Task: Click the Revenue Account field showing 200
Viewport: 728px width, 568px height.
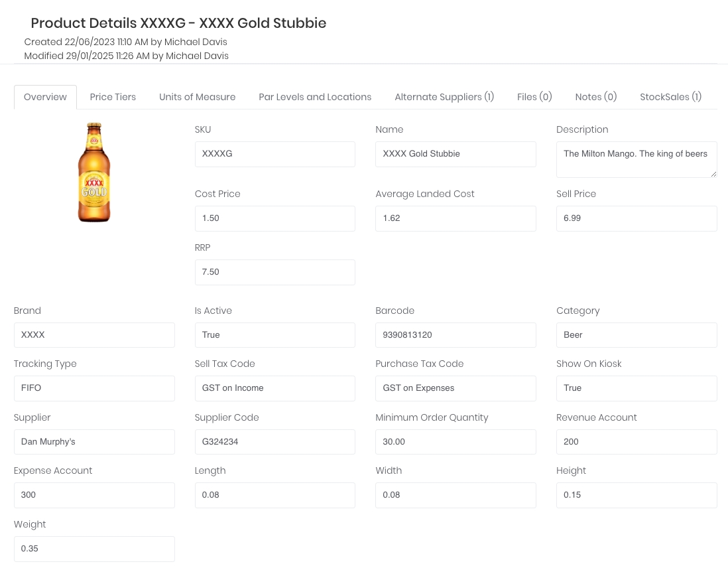Action: (637, 442)
